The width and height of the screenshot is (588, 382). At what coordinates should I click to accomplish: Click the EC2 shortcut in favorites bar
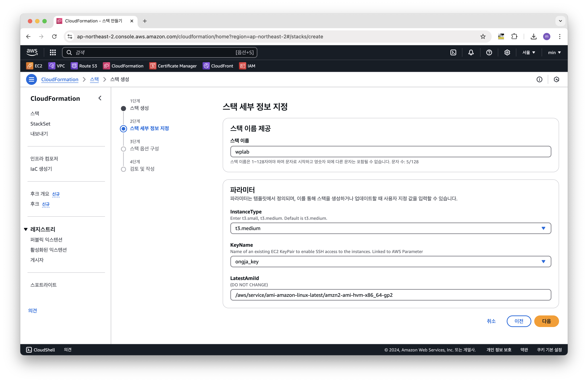34,66
